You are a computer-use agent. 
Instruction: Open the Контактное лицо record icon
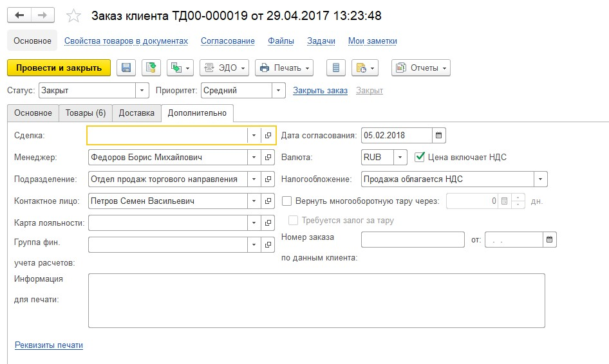tap(268, 201)
